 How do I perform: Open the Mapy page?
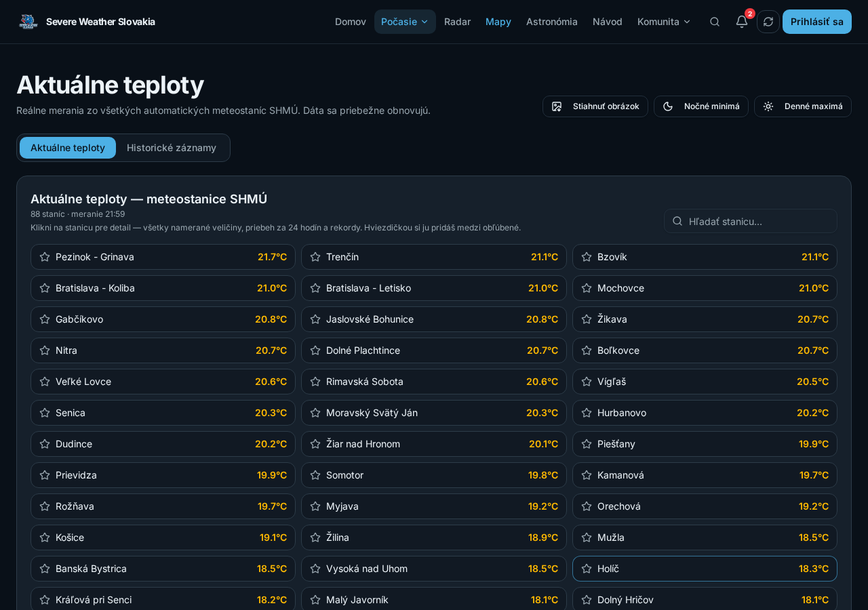[498, 22]
